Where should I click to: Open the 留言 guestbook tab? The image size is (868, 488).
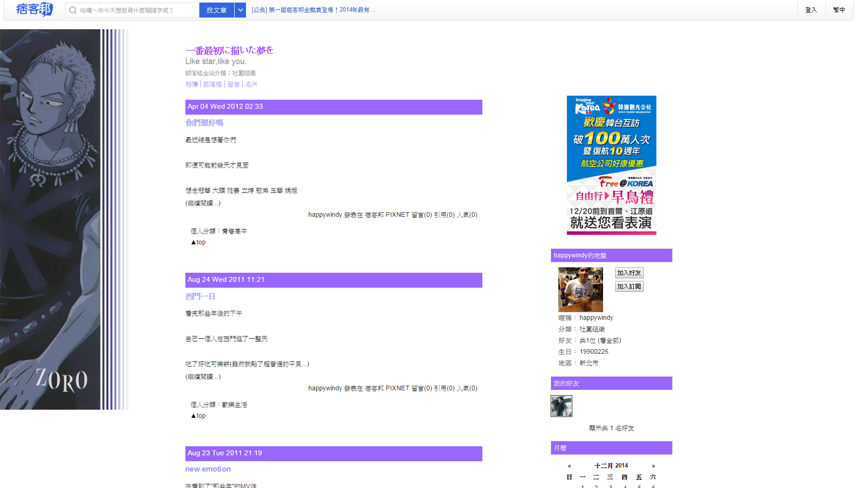pos(234,84)
